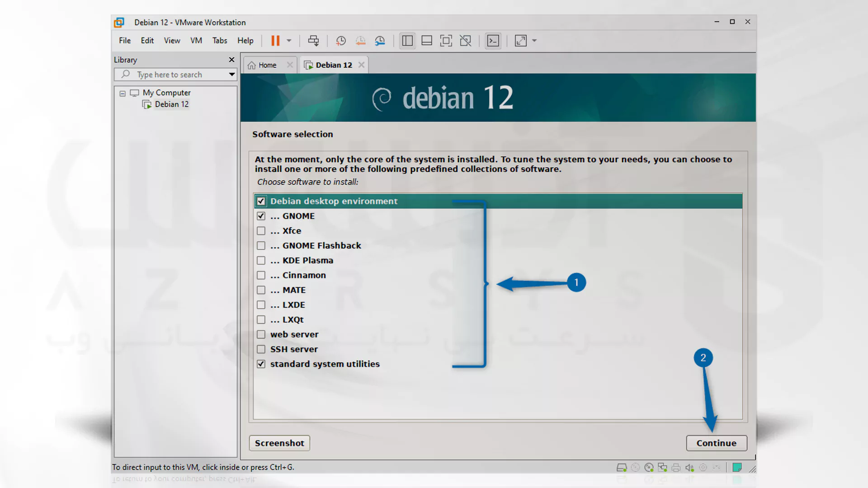Click Send Ctrl+Alt+Del toolbar icon
Image resolution: width=868 pixels, height=488 pixels.
pos(313,41)
